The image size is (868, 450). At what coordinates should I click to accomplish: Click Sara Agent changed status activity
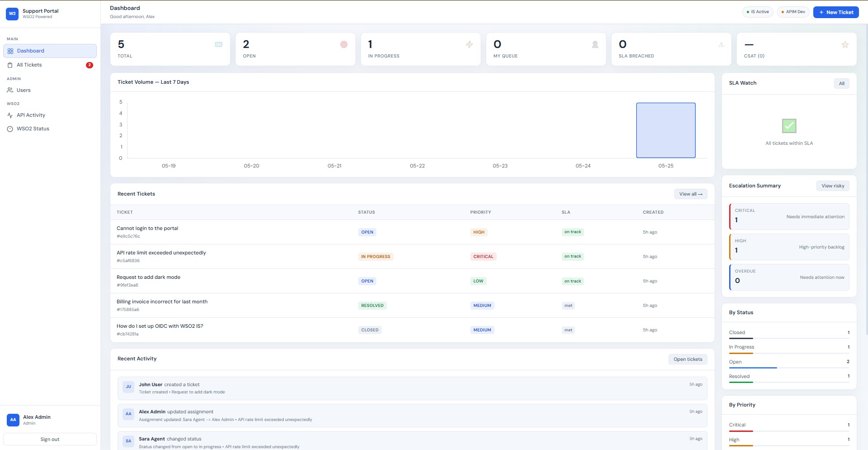(413, 441)
